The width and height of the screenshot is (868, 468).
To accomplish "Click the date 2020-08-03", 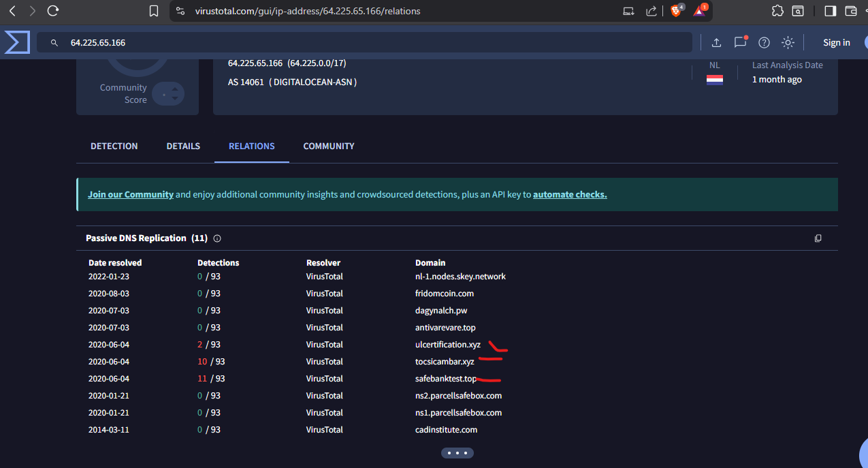I will (x=109, y=294).
